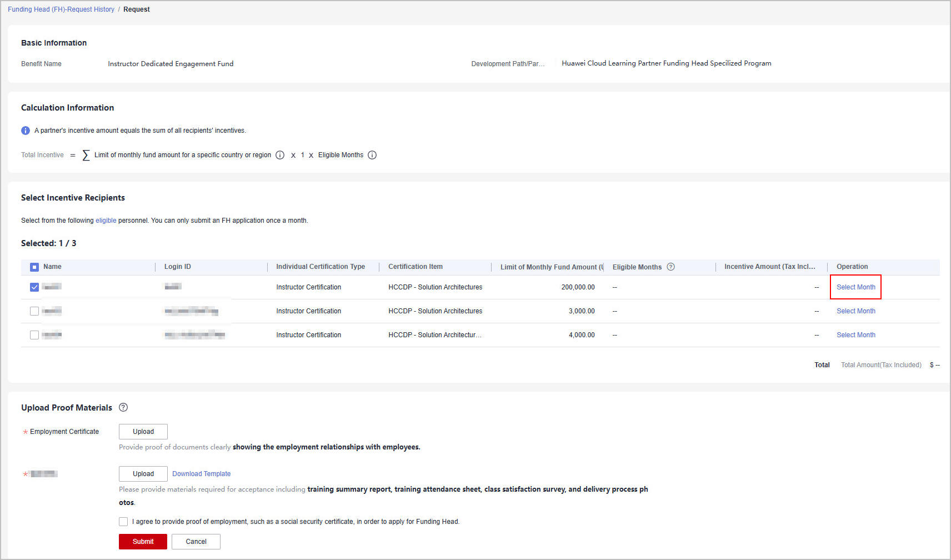The width and height of the screenshot is (951, 560).
Task: Check the third recipient row checkbox
Action: pyautogui.click(x=34, y=335)
